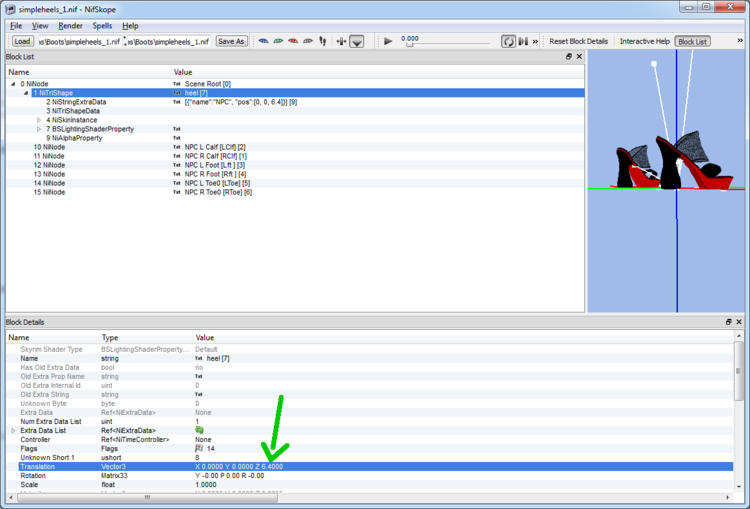Screen dimensions: 750x509
Task: Click the Txt icon beside Scene Root
Action: click(x=176, y=84)
